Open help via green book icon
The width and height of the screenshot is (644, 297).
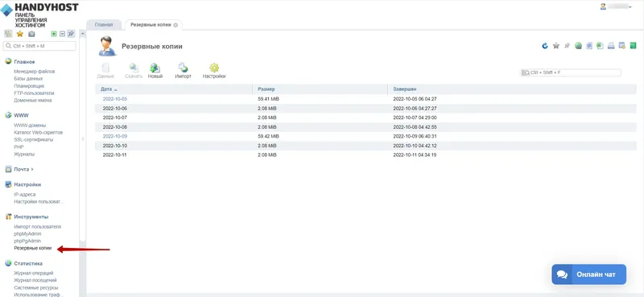[633, 46]
